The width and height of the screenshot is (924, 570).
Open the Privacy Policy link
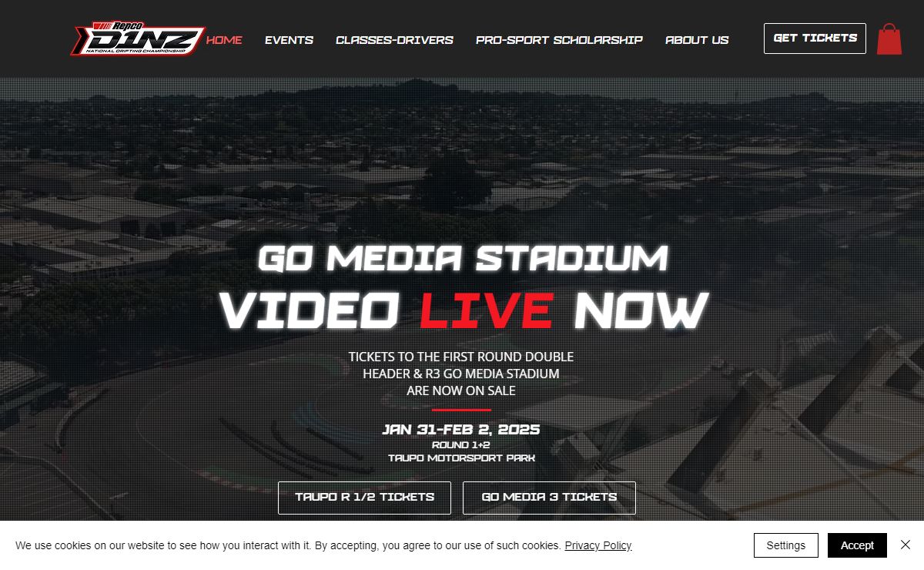tap(598, 545)
